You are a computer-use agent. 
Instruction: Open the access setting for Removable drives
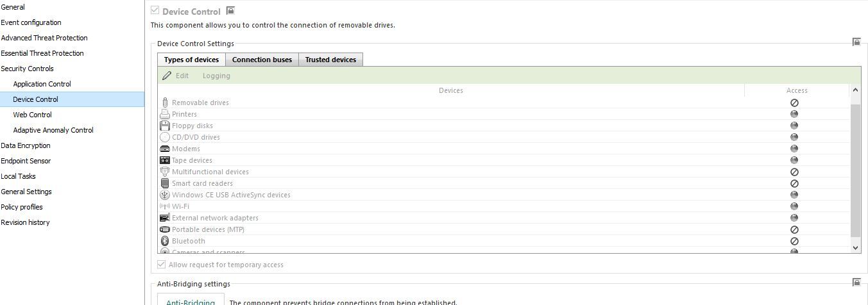coord(794,103)
